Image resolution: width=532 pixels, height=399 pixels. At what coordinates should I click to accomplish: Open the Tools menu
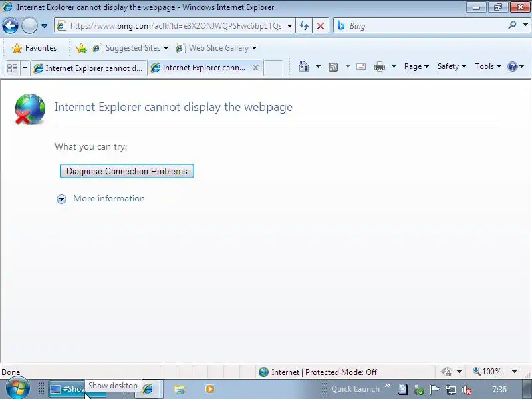[x=488, y=66]
